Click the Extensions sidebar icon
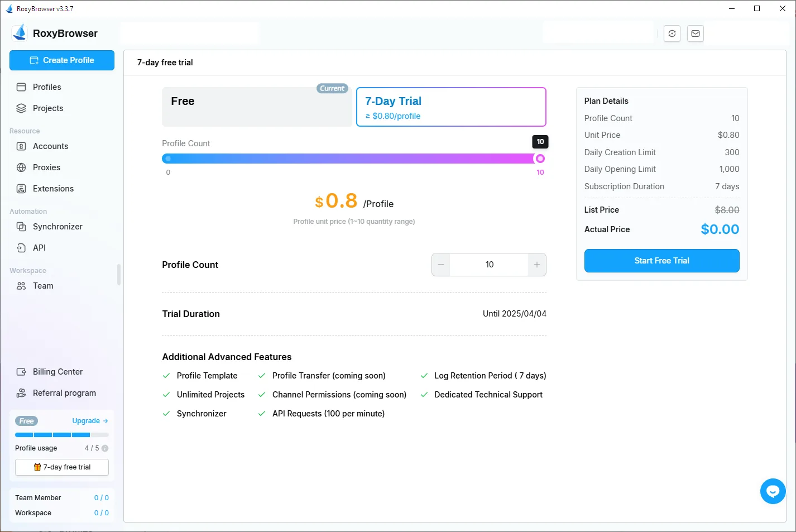Screen dimensions: 796x532 tap(21, 189)
